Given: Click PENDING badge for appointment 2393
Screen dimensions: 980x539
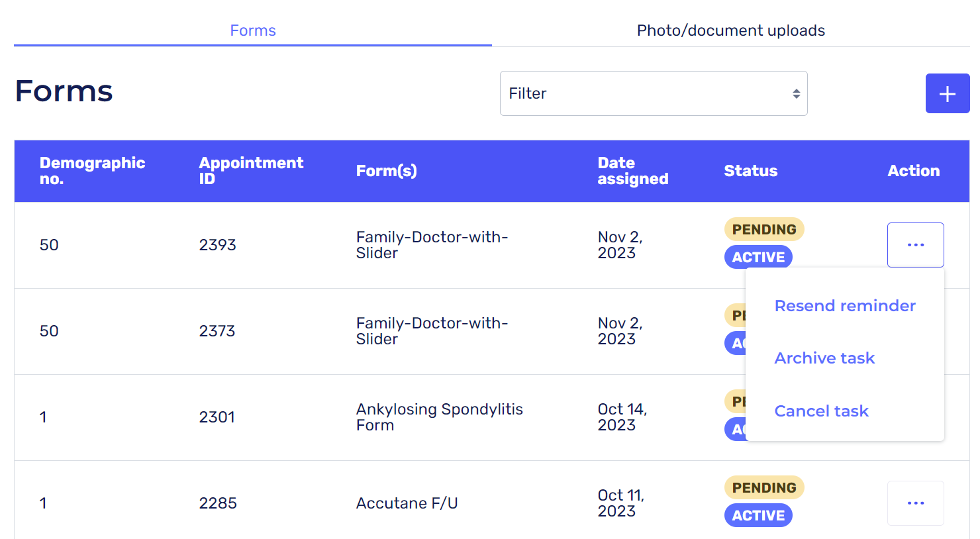Looking at the screenshot, I should [x=763, y=230].
